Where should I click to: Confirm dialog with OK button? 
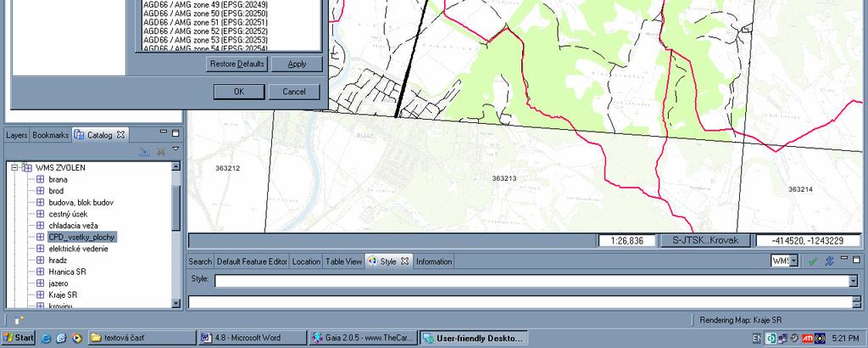point(239,92)
